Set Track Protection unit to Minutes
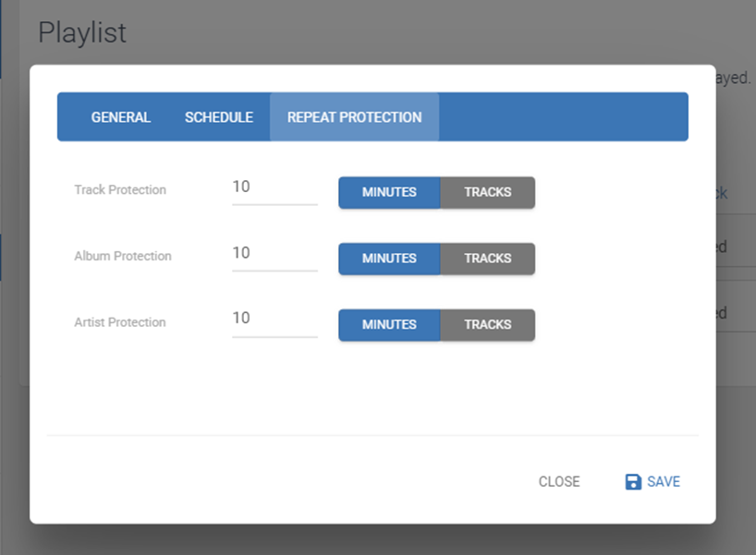The image size is (756, 555). pyautogui.click(x=389, y=193)
